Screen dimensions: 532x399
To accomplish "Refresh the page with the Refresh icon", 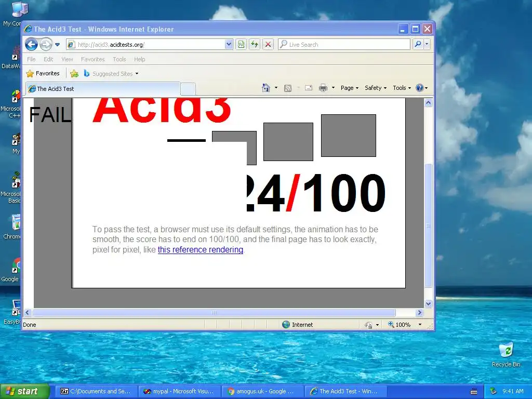I will tap(255, 45).
